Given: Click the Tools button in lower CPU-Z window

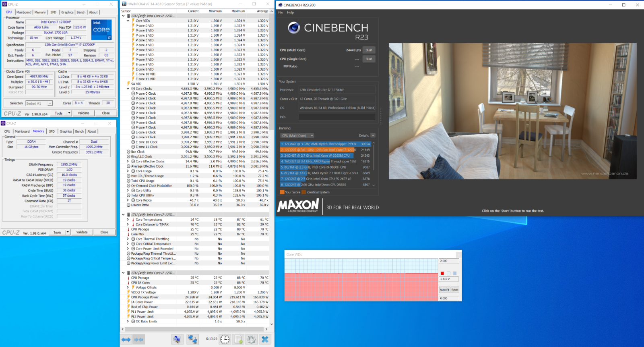Looking at the screenshot, I should point(57,232).
